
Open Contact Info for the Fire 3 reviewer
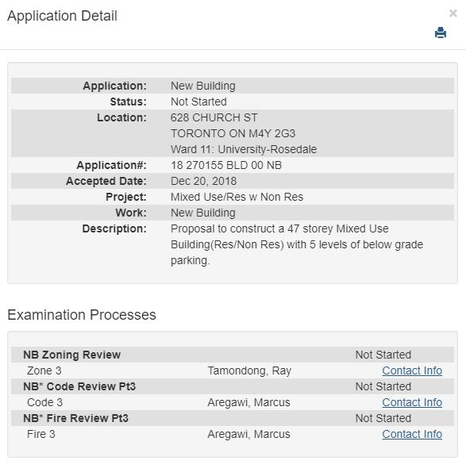[412, 434]
